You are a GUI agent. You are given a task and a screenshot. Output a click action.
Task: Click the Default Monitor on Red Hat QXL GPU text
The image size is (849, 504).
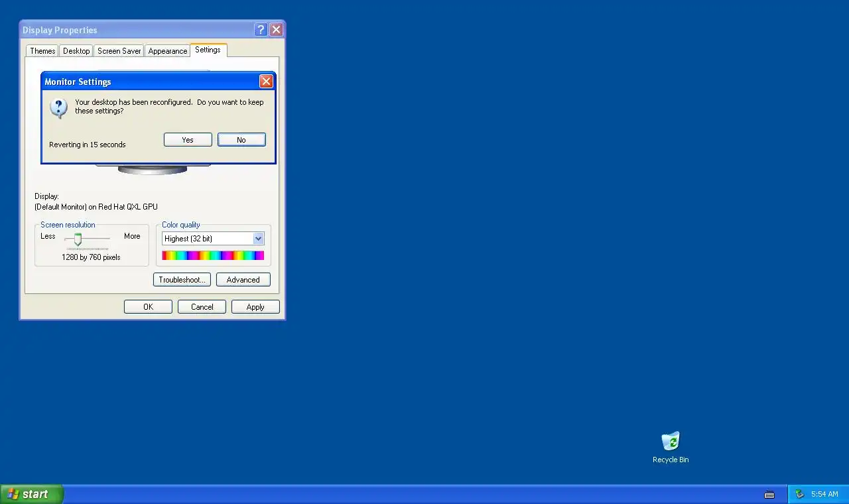coord(96,207)
